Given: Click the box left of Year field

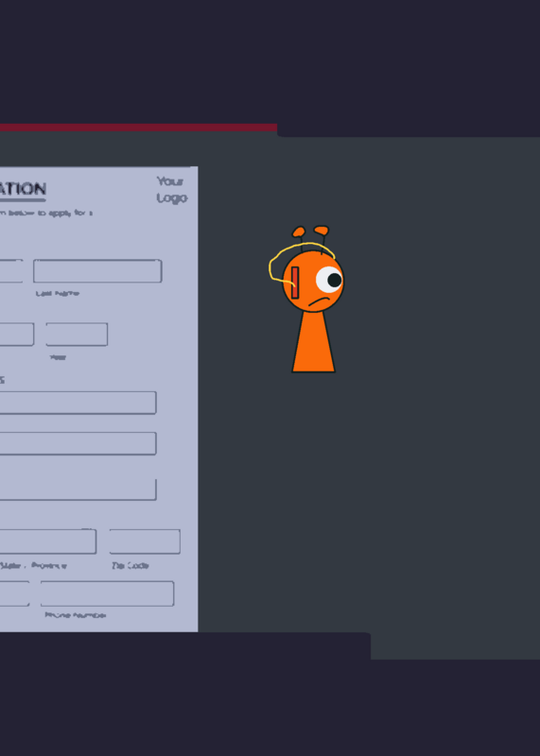Looking at the screenshot, I should [x=16, y=335].
